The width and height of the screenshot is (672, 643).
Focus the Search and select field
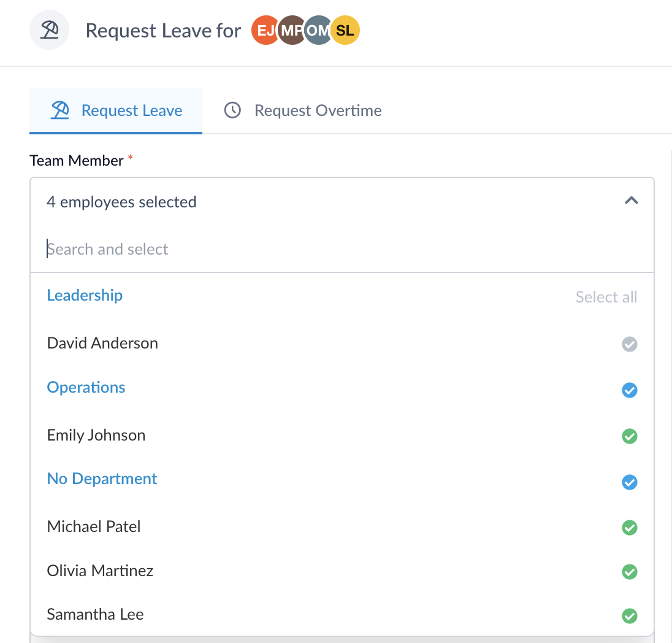(342, 248)
